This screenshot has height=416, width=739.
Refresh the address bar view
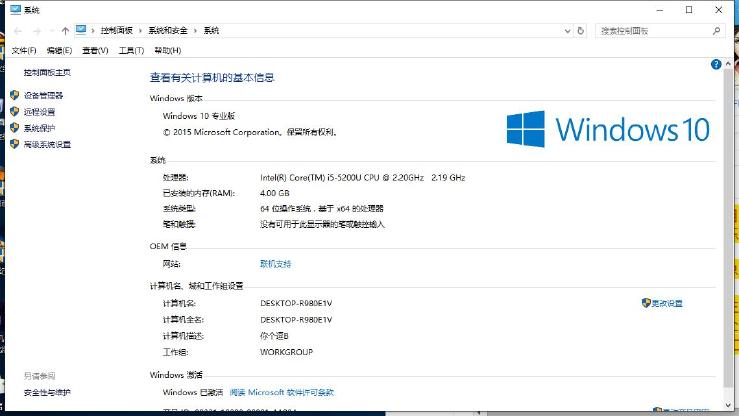click(x=581, y=31)
